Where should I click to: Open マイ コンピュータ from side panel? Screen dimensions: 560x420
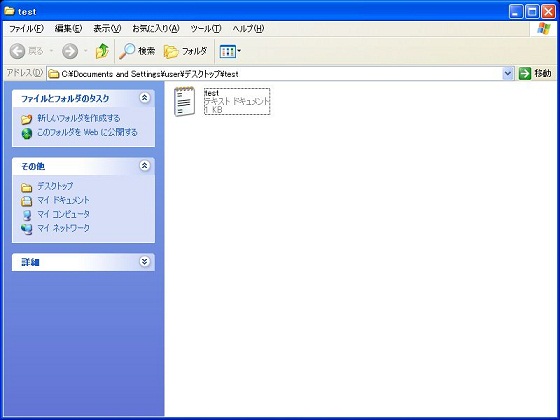coord(63,214)
